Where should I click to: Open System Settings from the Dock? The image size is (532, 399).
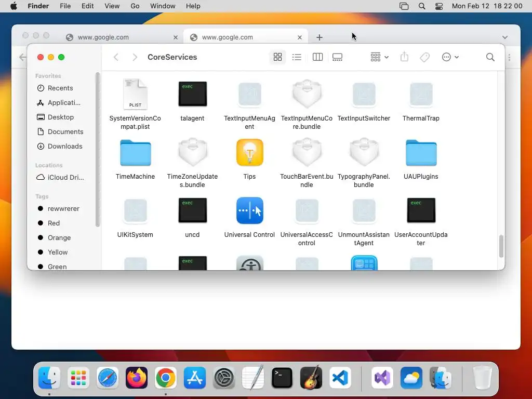pos(224,378)
